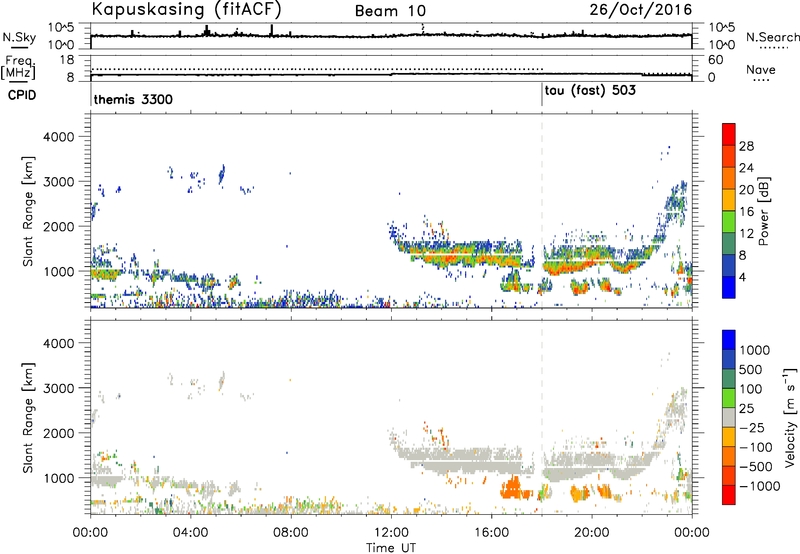Click the '60' Nave axis value

click(x=715, y=60)
